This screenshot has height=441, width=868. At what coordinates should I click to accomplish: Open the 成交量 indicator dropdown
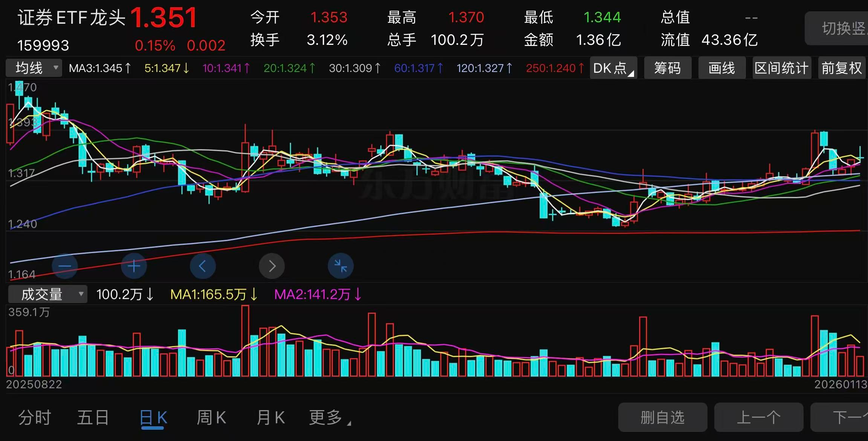pyautogui.click(x=47, y=294)
